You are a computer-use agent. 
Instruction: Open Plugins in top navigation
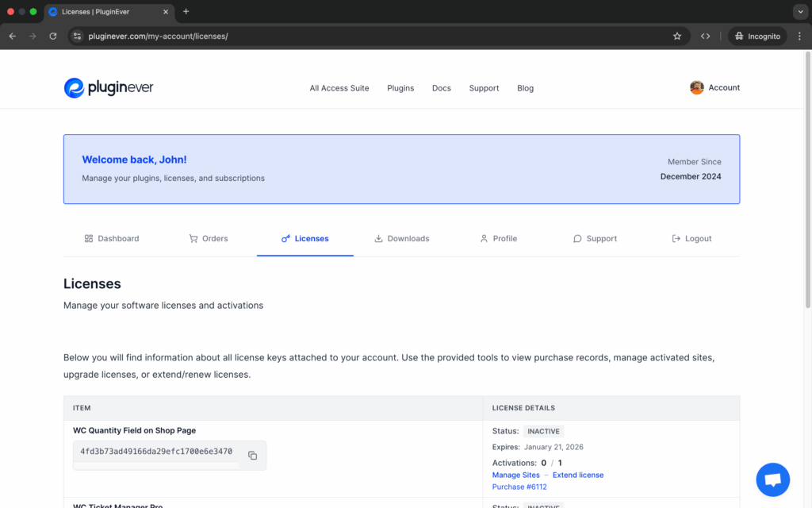(x=400, y=88)
